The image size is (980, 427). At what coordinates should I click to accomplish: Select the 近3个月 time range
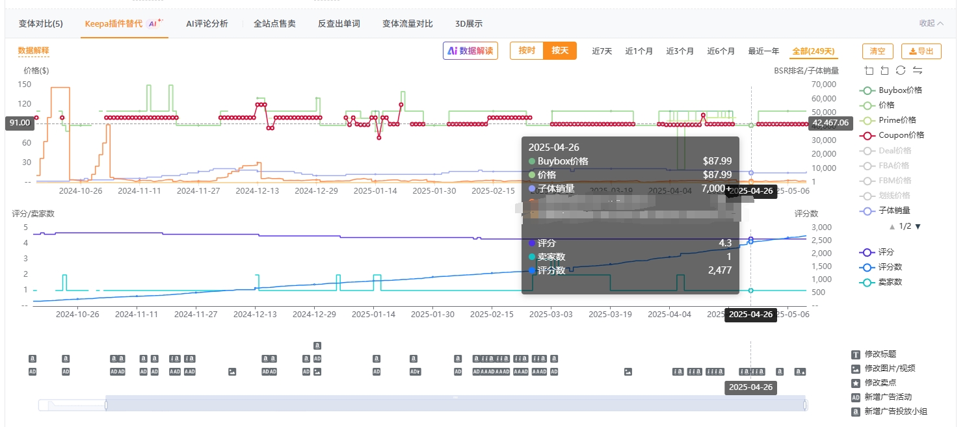pos(680,51)
